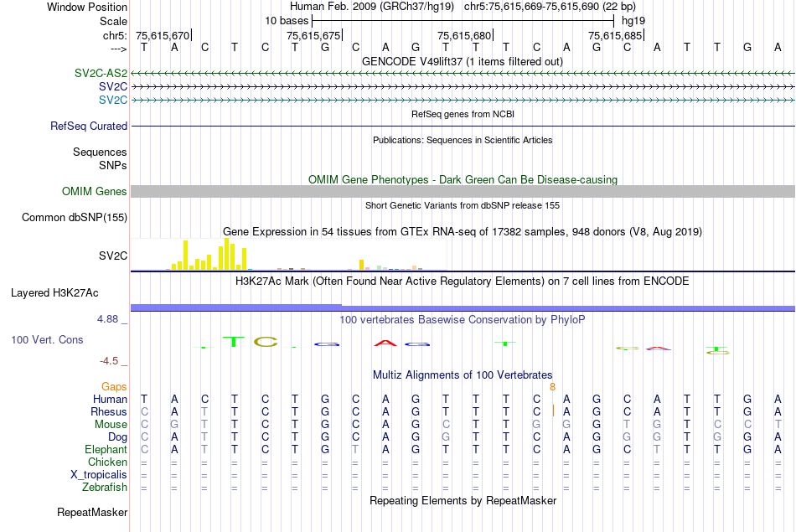The height and width of the screenshot is (532, 796).
Task: Click the gray OMIM Genes bar
Action: point(463,191)
